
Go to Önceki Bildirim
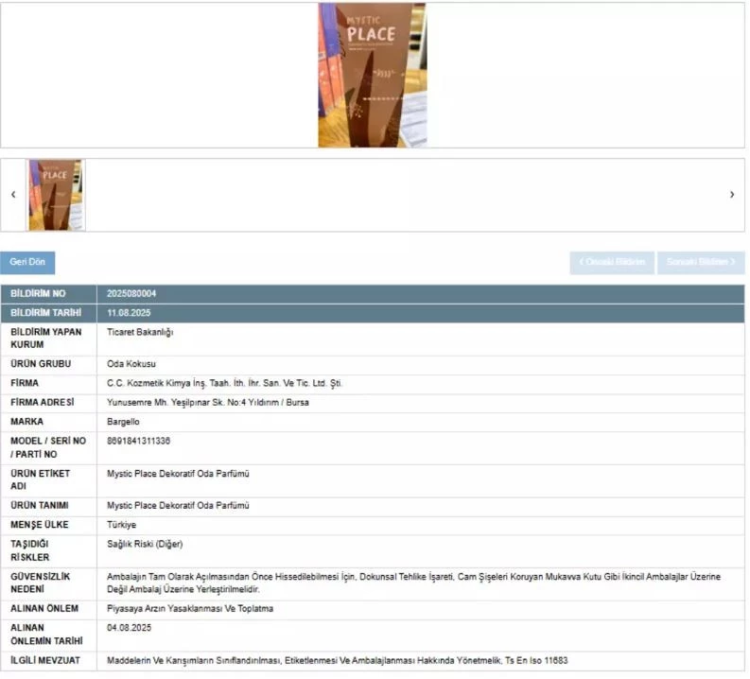[612, 262]
